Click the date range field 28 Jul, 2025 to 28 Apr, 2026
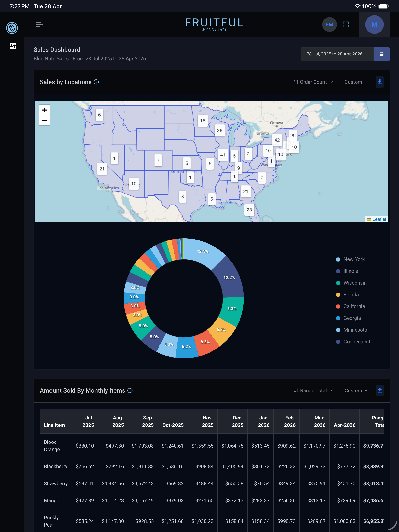 [337, 54]
